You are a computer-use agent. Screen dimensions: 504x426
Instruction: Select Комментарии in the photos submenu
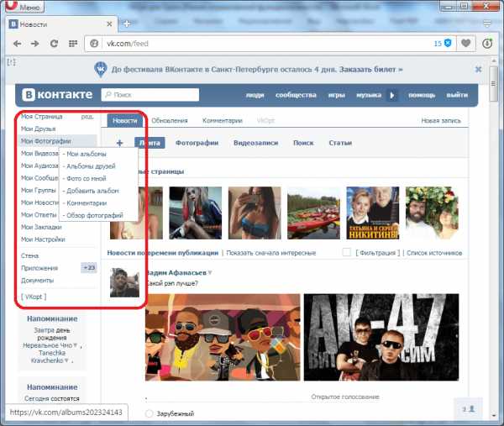pyautogui.click(x=85, y=203)
